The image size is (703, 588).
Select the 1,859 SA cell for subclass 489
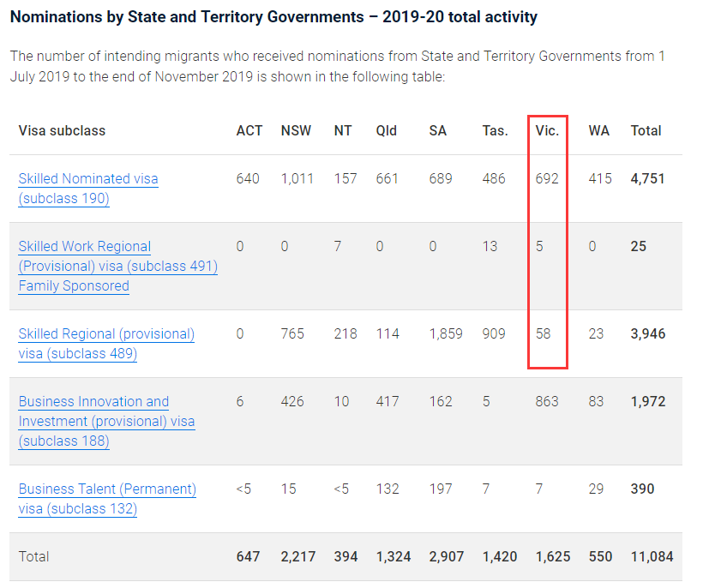[446, 334]
